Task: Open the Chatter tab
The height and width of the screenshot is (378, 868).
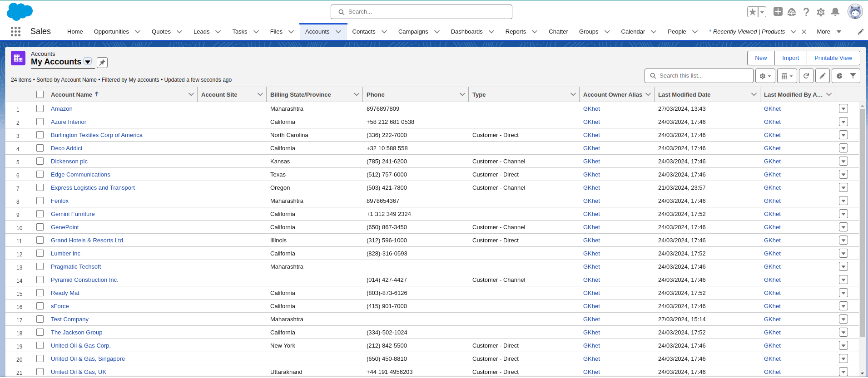Action: tap(558, 32)
